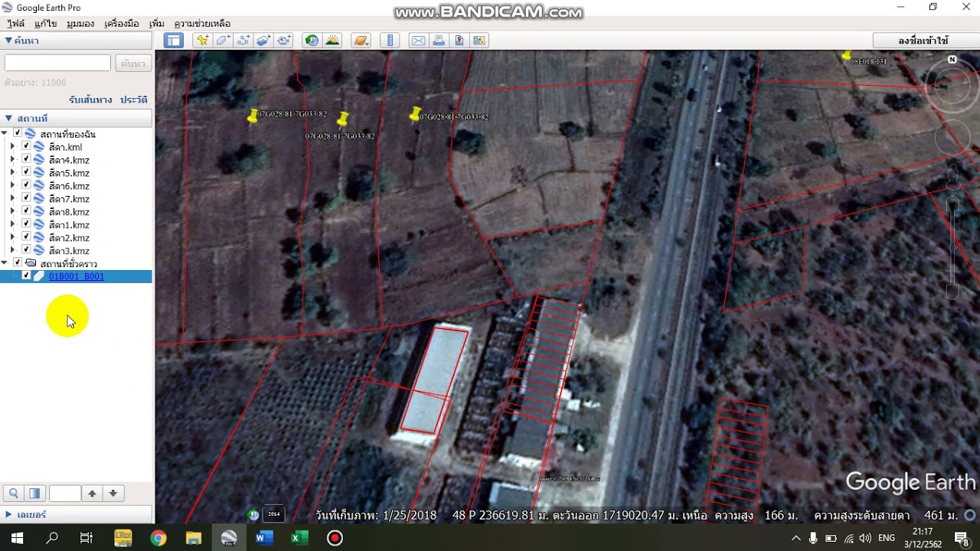Open ประวัติ history link

[x=134, y=99]
